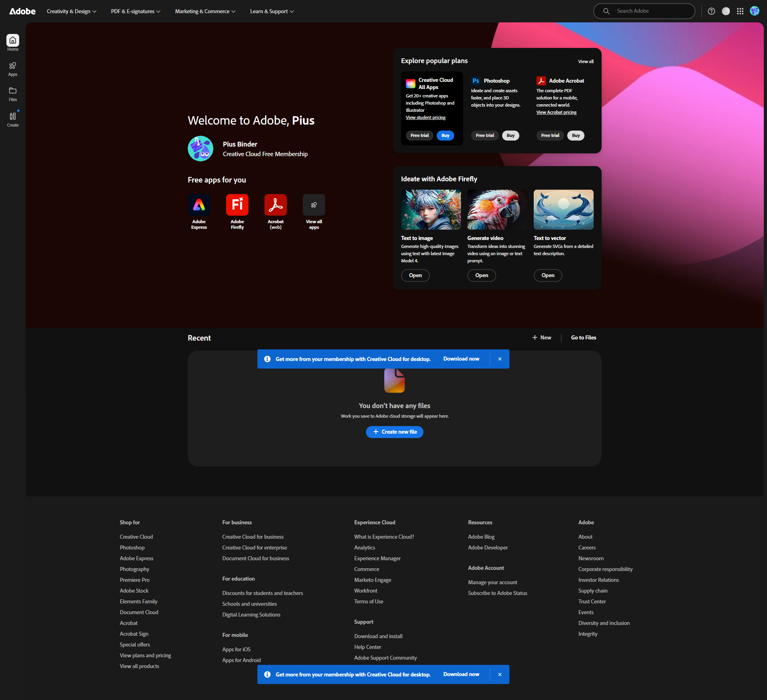Start Free trial for Creative Cloud All Apps

(x=419, y=135)
